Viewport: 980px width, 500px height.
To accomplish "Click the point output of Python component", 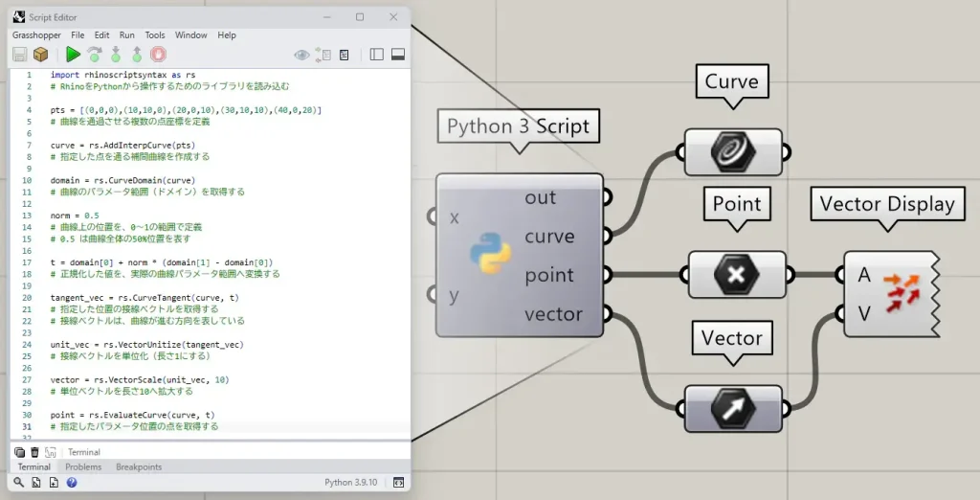I will [548, 275].
